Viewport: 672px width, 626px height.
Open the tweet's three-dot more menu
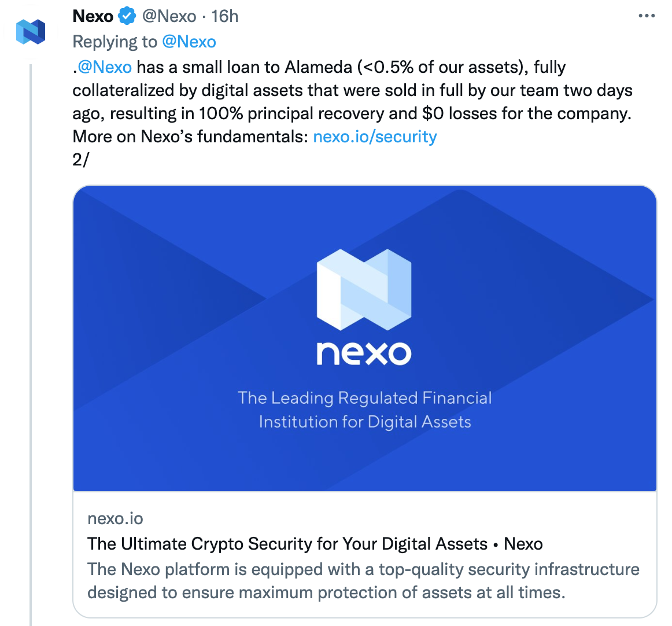(647, 16)
